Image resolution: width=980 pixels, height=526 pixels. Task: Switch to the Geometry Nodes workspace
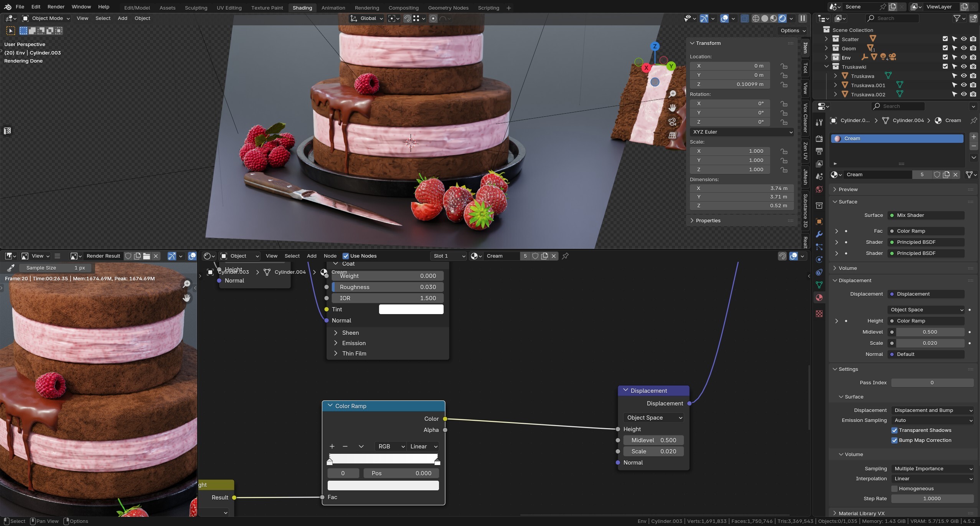click(448, 8)
